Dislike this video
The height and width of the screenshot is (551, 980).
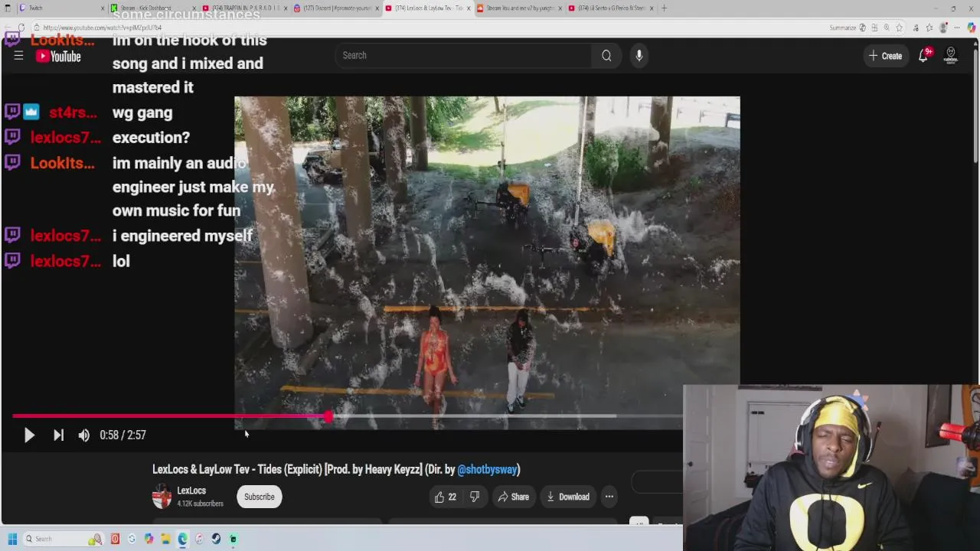pyautogui.click(x=475, y=497)
